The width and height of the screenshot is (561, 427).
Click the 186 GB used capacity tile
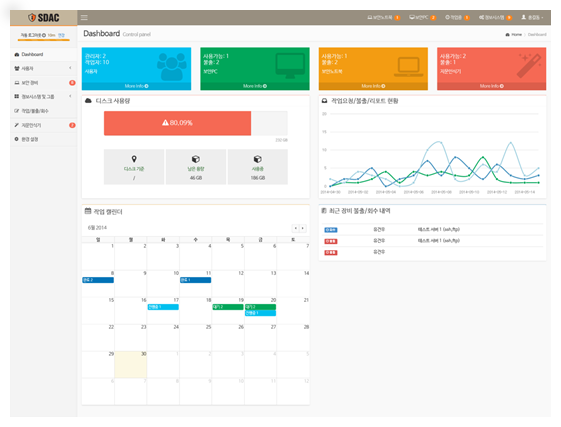[x=258, y=167]
